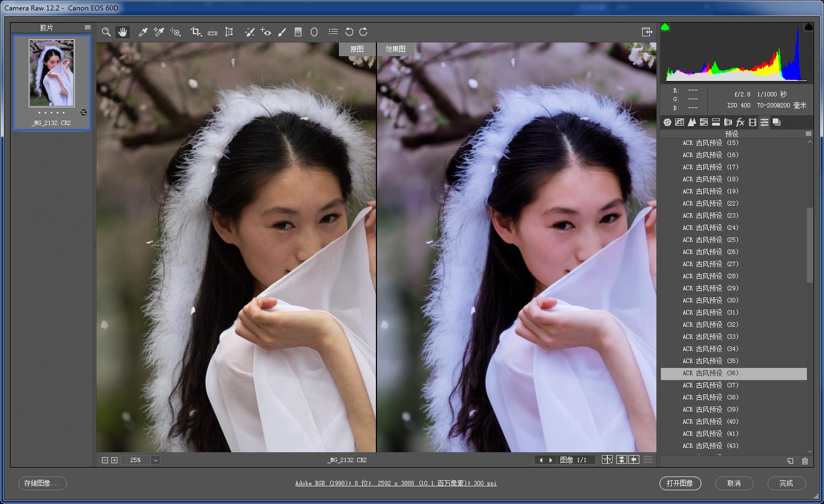
Task: Click the 打开图像 button
Action: (680, 483)
